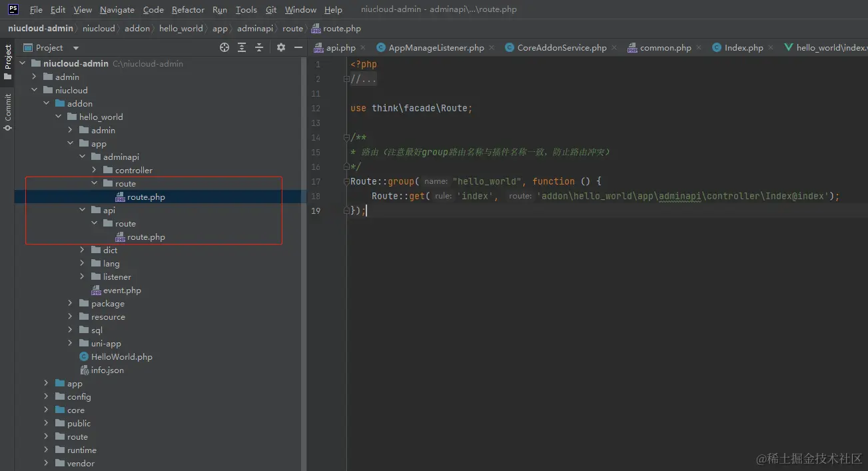This screenshot has height=471, width=868.
Task: Close the Index.php tab
Action: point(771,48)
